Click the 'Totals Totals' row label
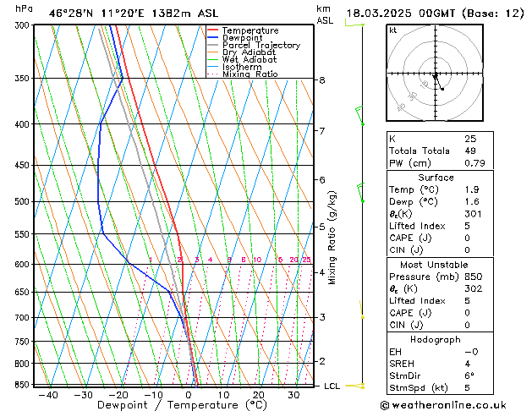 coord(420,151)
